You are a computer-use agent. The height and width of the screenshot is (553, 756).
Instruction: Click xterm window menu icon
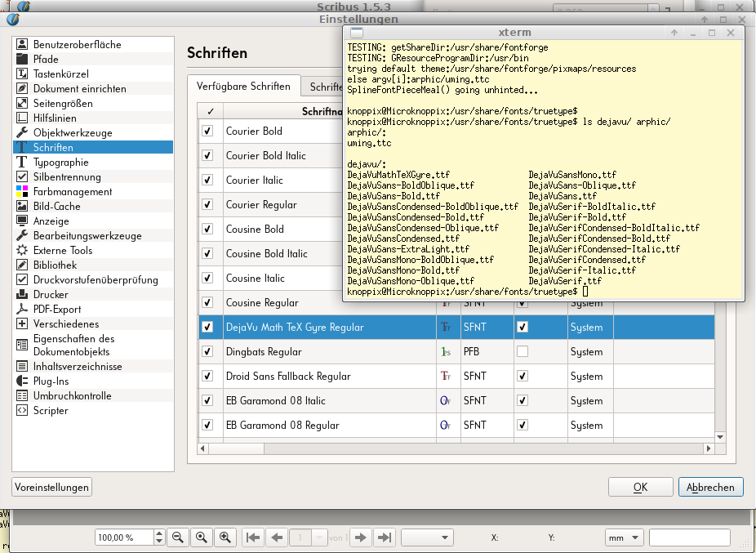coord(356,33)
